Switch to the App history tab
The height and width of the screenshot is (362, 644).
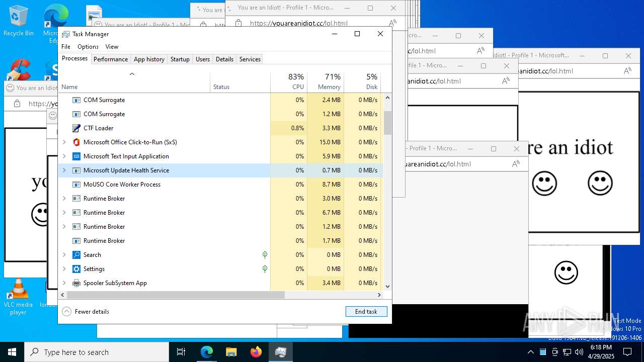[149, 59]
